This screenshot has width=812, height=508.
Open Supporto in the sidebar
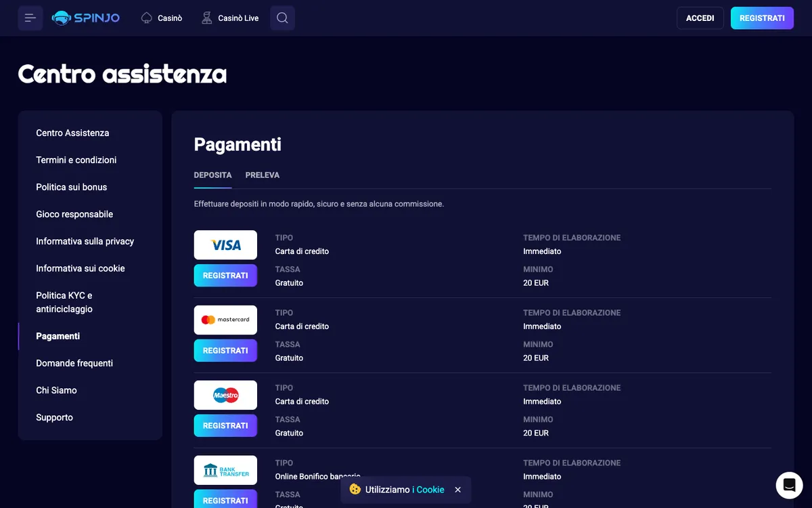54,417
